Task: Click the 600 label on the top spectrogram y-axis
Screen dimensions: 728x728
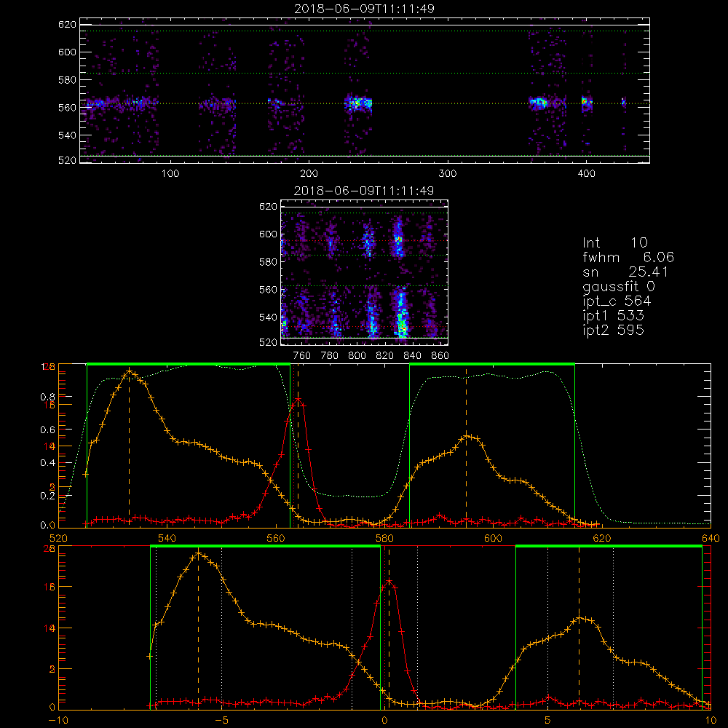Action: click(67, 52)
